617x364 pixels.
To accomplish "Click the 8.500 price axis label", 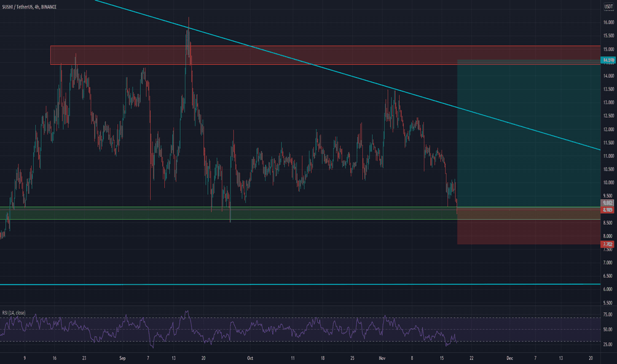I will pyautogui.click(x=608, y=223).
